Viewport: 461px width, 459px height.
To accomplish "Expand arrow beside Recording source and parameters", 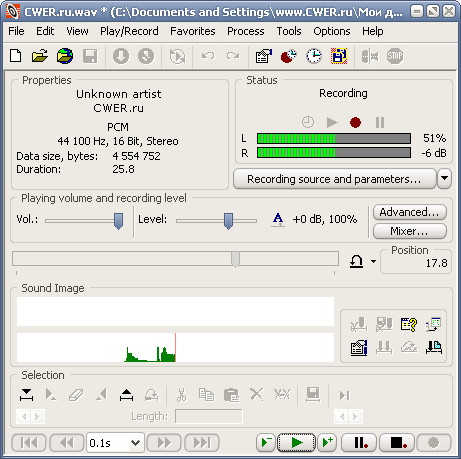I will click(445, 178).
